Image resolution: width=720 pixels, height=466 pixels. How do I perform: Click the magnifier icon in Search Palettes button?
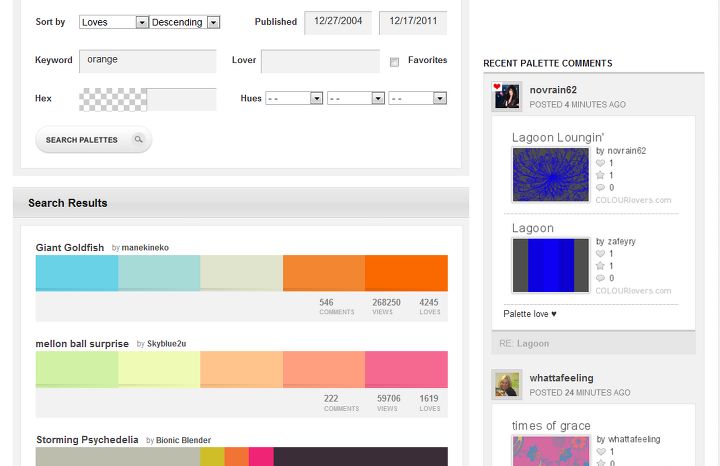coord(138,139)
